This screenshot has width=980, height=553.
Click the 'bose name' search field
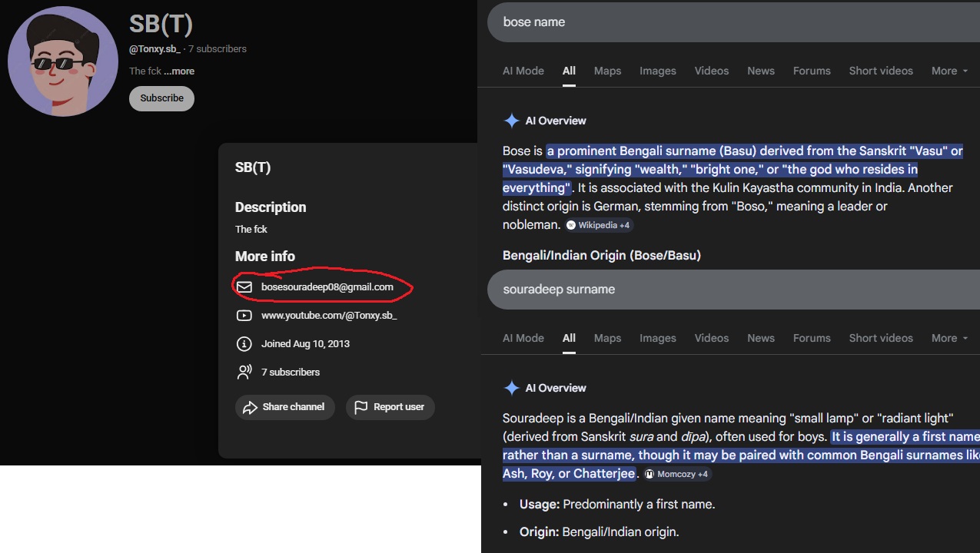pyautogui.click(x=733, y=22)
